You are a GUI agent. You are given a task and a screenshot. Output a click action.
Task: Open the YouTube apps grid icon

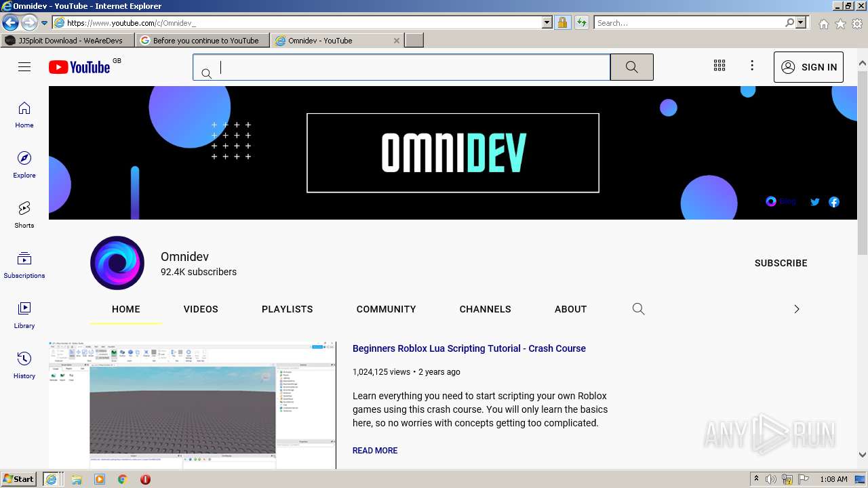coord(719,66)
